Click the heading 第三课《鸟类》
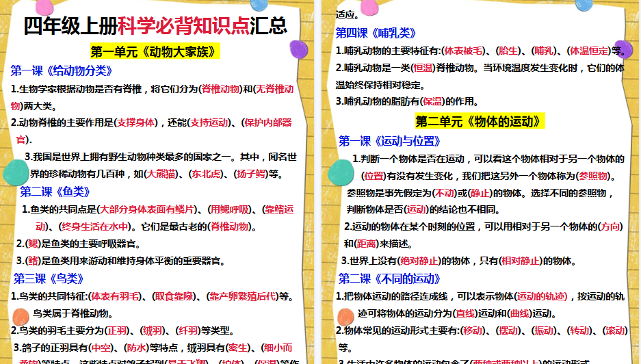This screenshot has width=641, height=364. coord(49,278)
